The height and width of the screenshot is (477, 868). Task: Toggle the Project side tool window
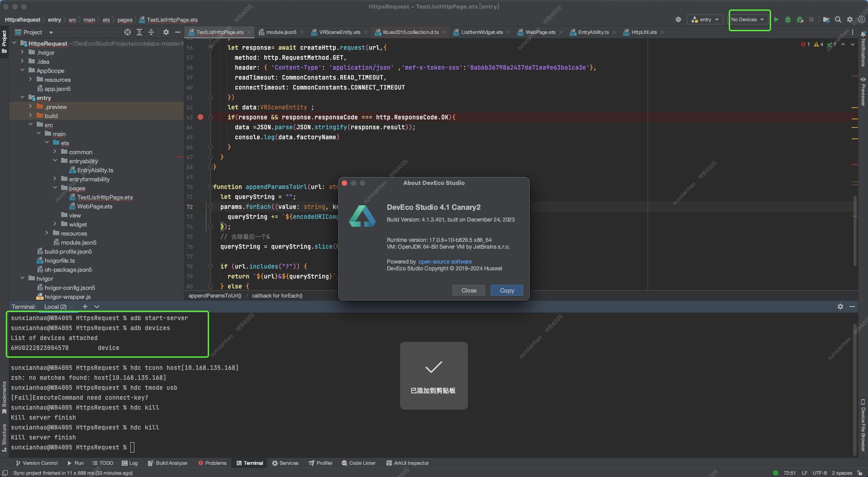click(4, 42)
